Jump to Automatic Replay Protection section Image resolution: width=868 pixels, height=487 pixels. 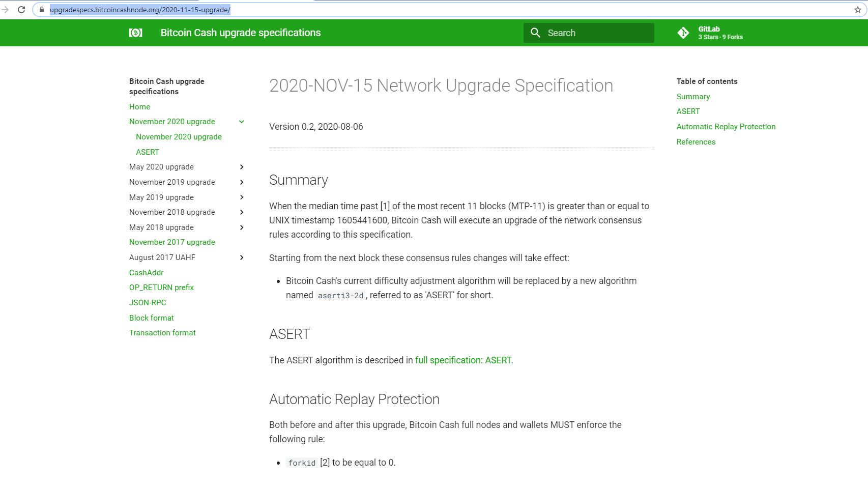(x=726, y=127)
